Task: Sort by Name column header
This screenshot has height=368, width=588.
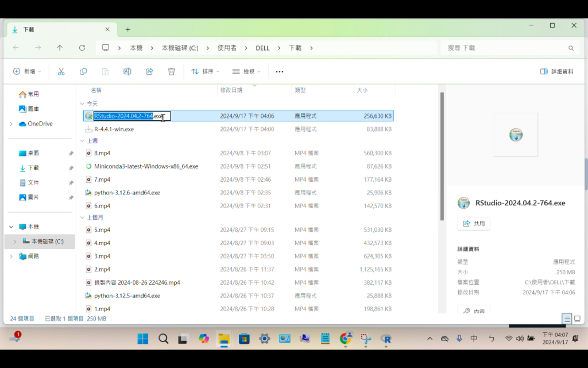Action: [x=96, y=90]
